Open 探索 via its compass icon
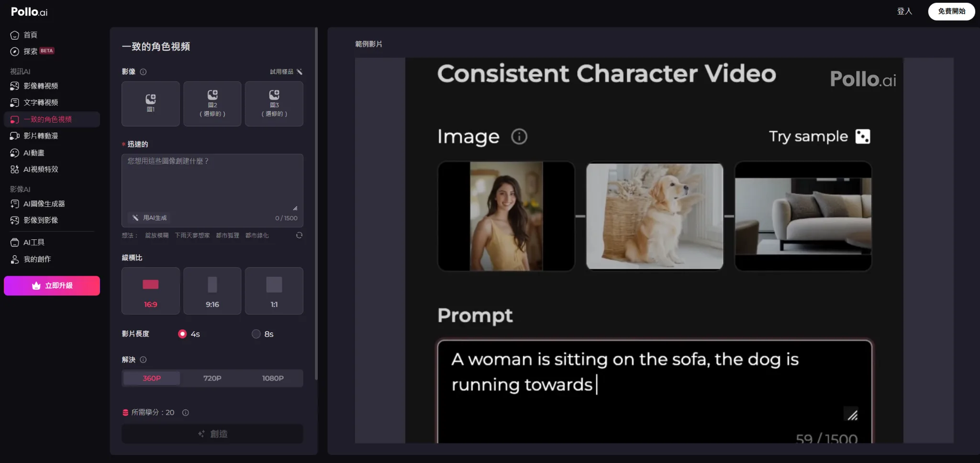This screenshot has height=463, width=980. click(x=15, y=51)
